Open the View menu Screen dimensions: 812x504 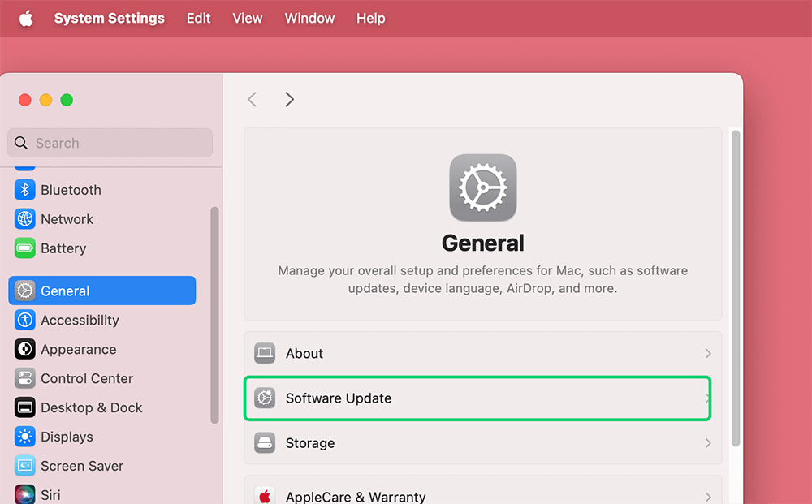(x=247, y=18)
